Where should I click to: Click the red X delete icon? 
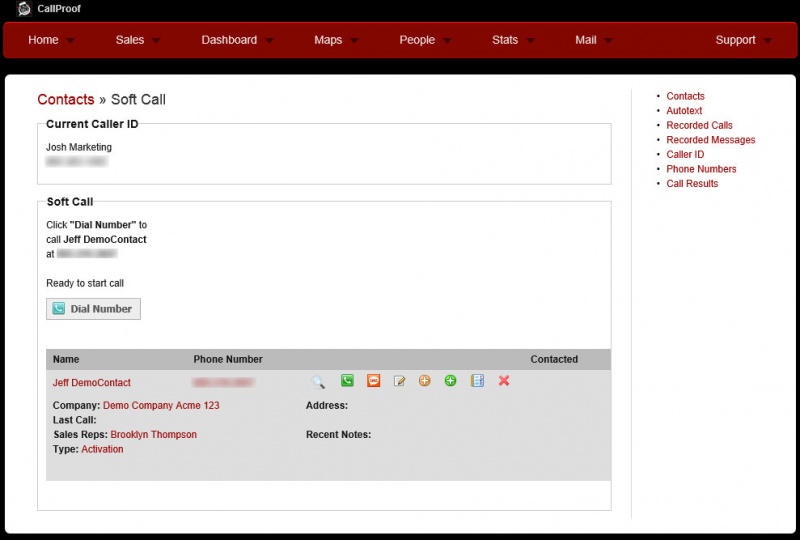coord(504,381)
